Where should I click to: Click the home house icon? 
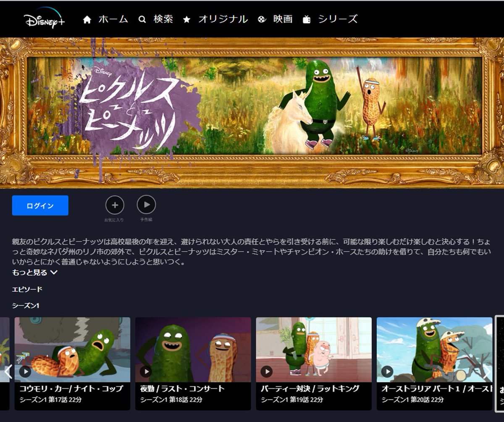[x=87, y=20]
